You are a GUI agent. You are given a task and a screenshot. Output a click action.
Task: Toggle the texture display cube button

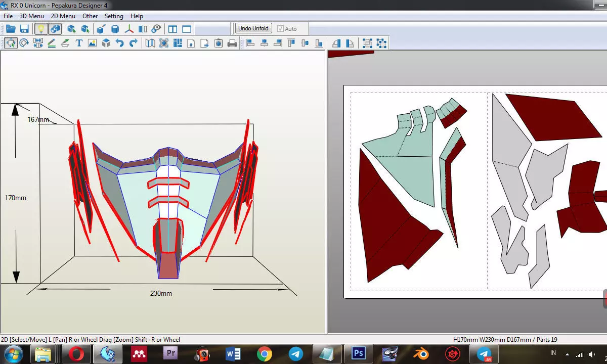click(55, 29)
